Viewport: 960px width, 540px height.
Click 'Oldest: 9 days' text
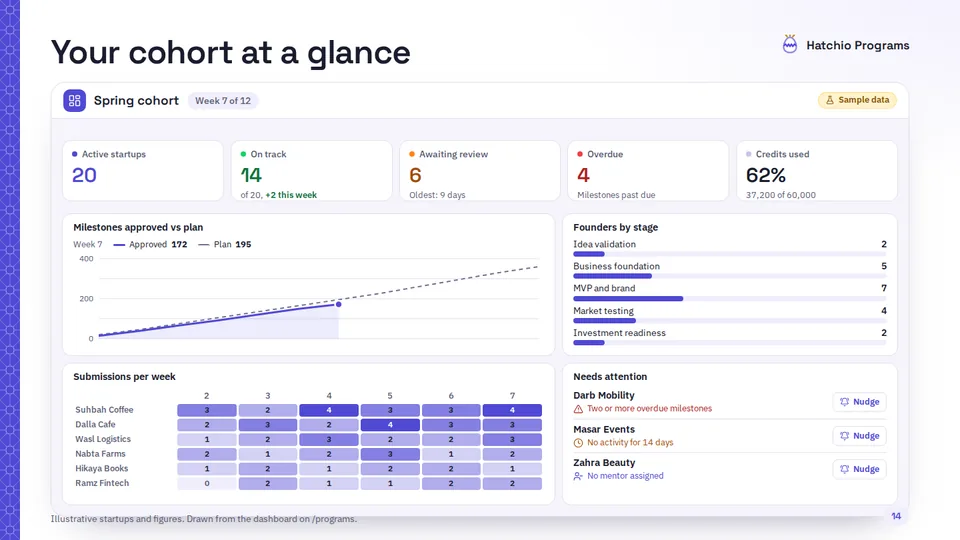437,195
